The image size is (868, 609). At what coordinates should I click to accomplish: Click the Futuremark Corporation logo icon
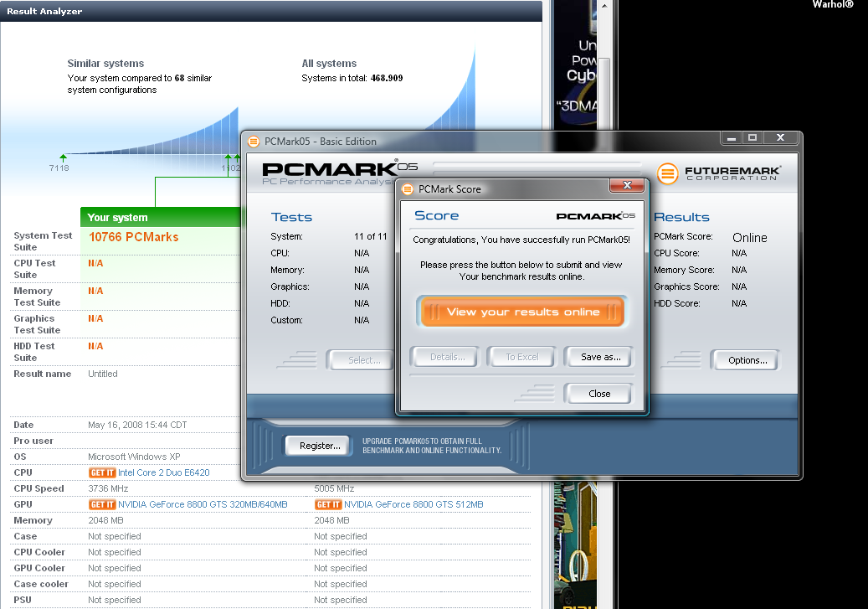tap(668, 173)
